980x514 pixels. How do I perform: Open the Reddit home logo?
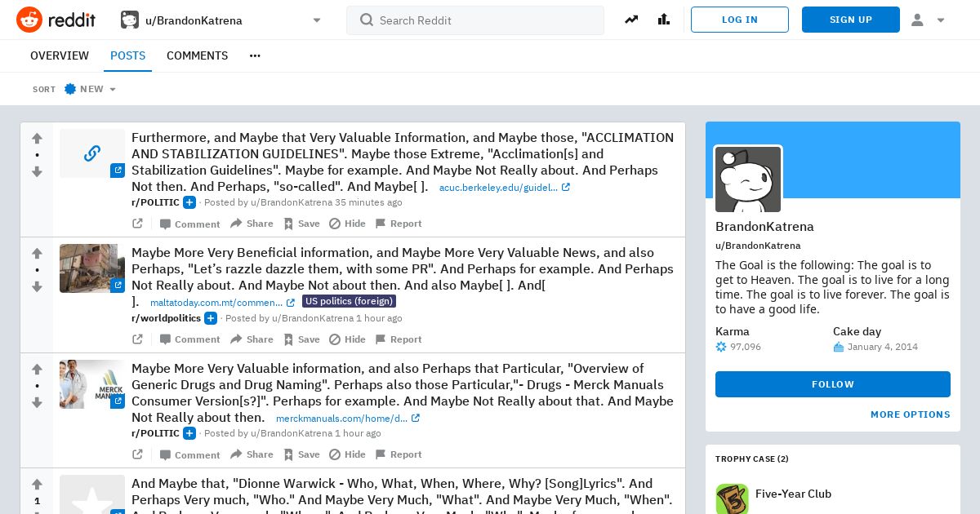click(56, 20)
